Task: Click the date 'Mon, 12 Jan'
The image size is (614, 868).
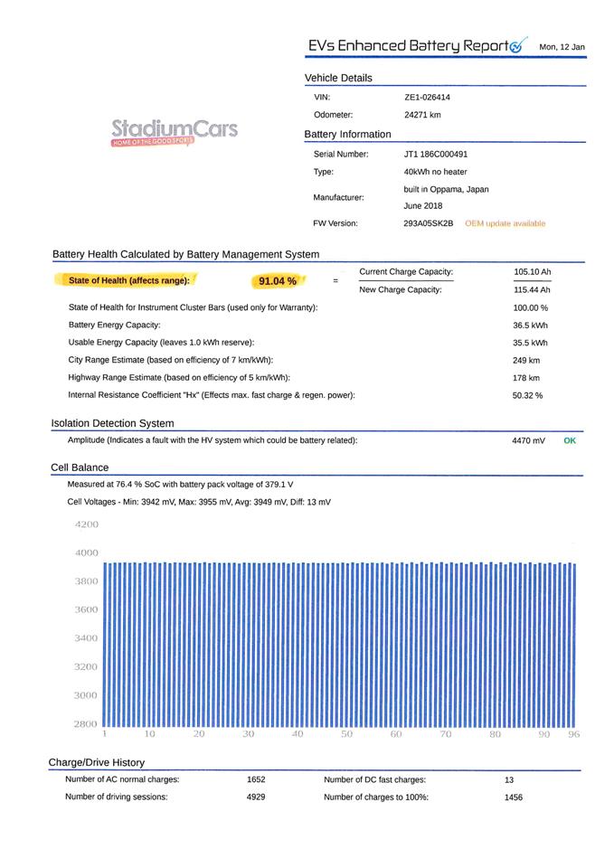Action: (562, 46)
